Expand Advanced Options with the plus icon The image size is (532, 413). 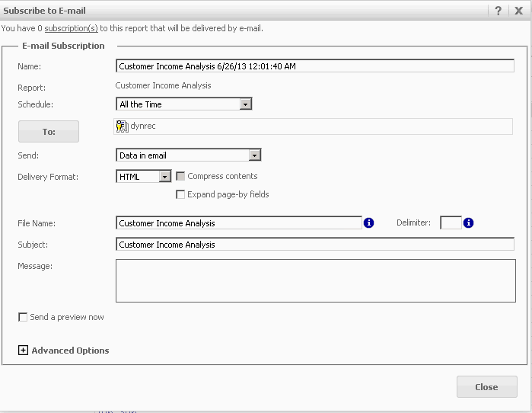[x=23, y=351]
